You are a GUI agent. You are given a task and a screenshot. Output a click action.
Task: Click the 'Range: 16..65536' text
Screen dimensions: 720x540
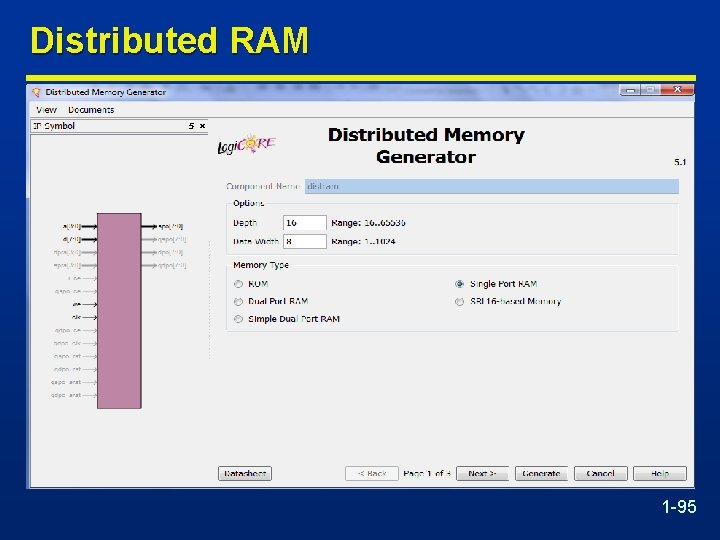(x=368, y=223)
